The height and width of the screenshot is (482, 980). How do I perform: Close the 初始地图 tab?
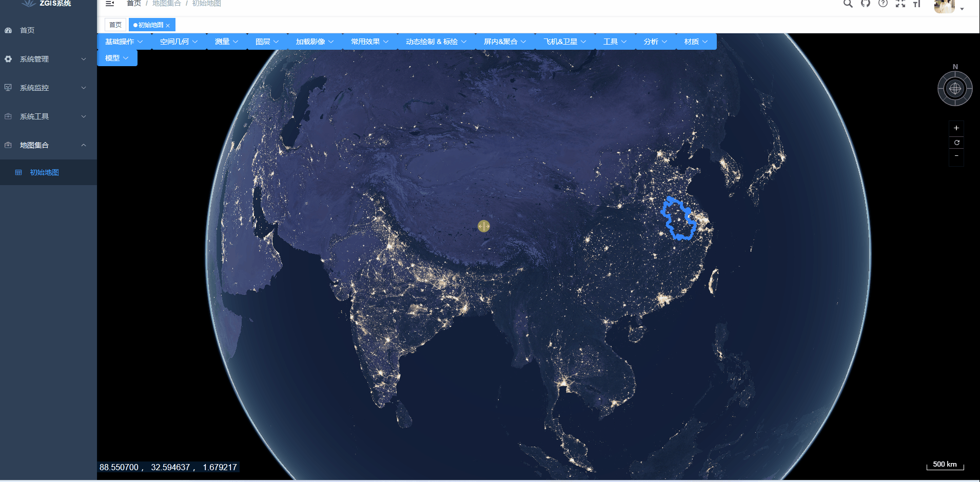(x=168, y=25)
